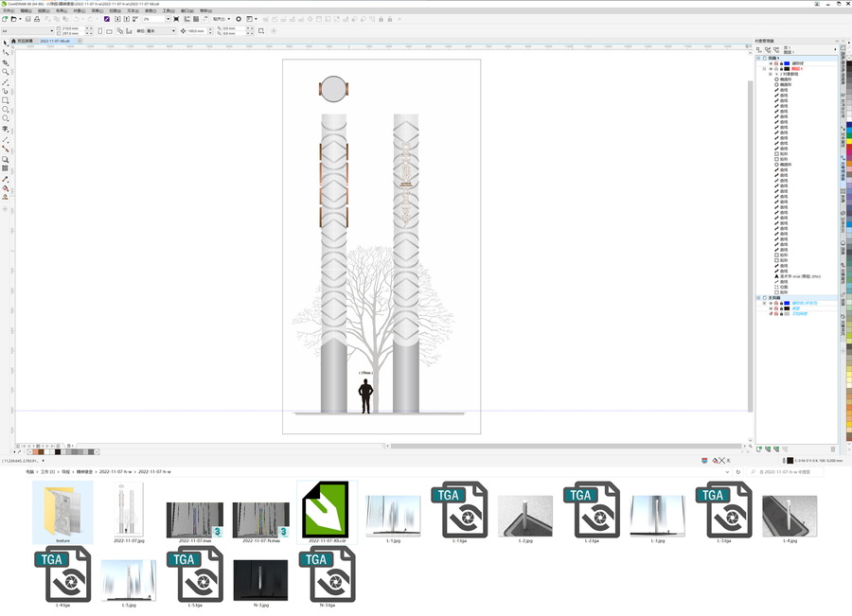This screenshot has width=852, height=616.
Task: Select the Pick tool in toolbox
Action: 5,43
